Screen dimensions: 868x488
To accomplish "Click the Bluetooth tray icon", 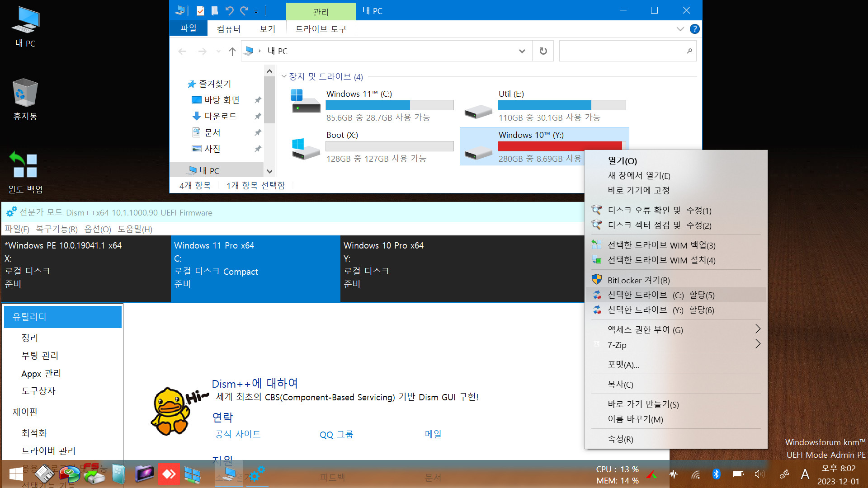I will coord(716,474).
